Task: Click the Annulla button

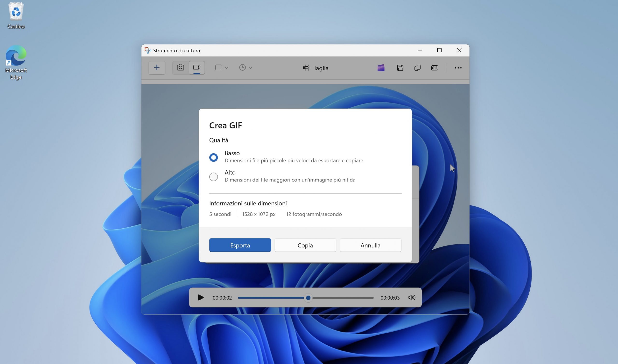Action: (x=371, y=245)
